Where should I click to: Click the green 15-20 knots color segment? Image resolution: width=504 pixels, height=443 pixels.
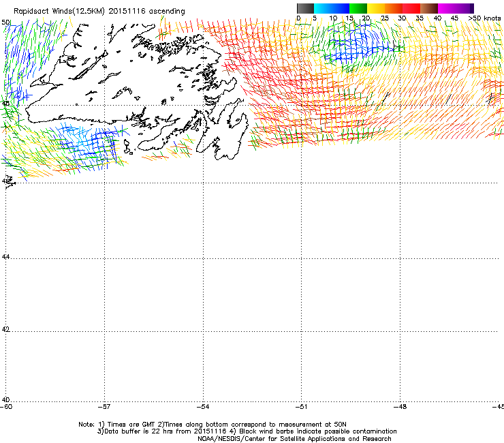(x=358, y=8)
